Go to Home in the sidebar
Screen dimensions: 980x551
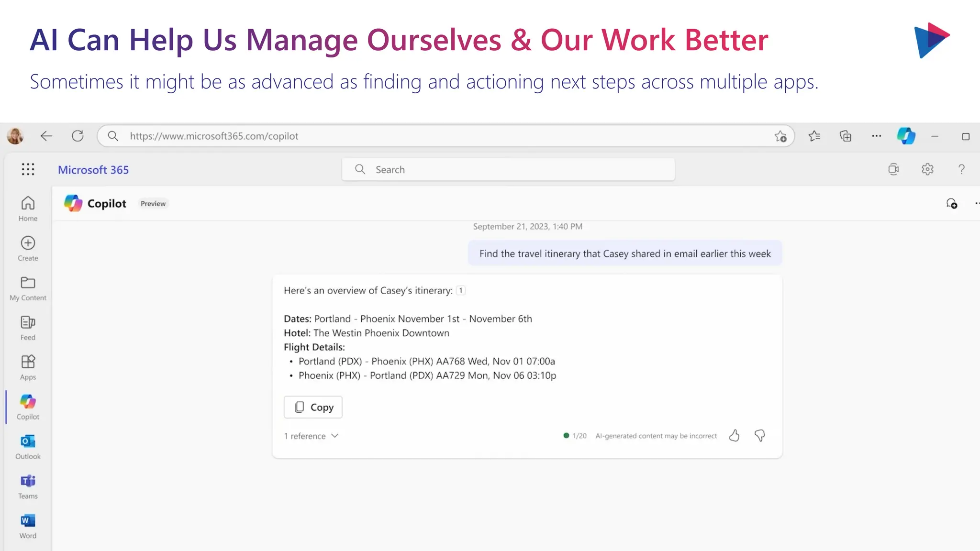(28, 209)
